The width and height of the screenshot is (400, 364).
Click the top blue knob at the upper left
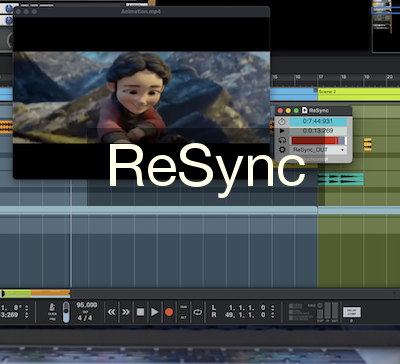[x=9, y=8]
